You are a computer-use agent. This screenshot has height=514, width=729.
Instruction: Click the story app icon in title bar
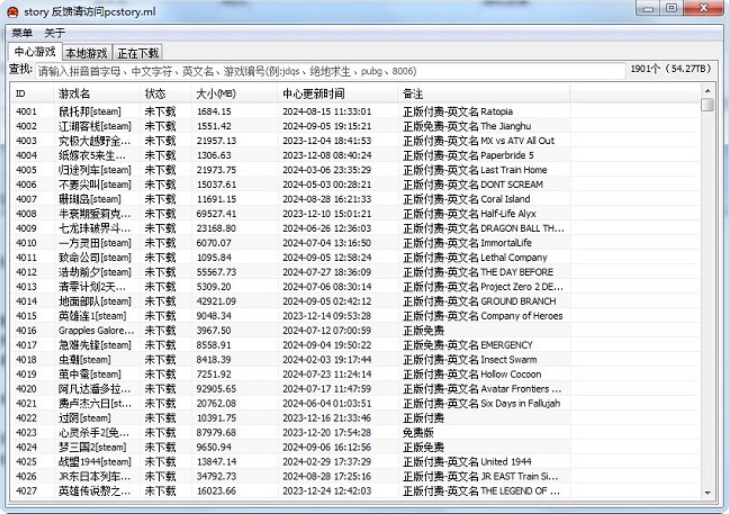coord(13,9)
